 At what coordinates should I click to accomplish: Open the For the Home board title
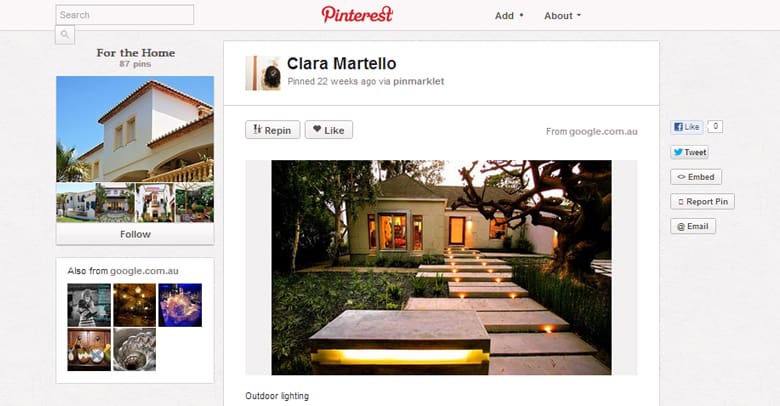pos(135,53)
